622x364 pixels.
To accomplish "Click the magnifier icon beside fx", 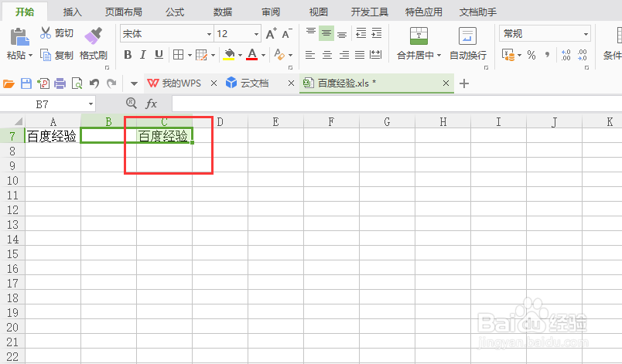I will [132, 104].
